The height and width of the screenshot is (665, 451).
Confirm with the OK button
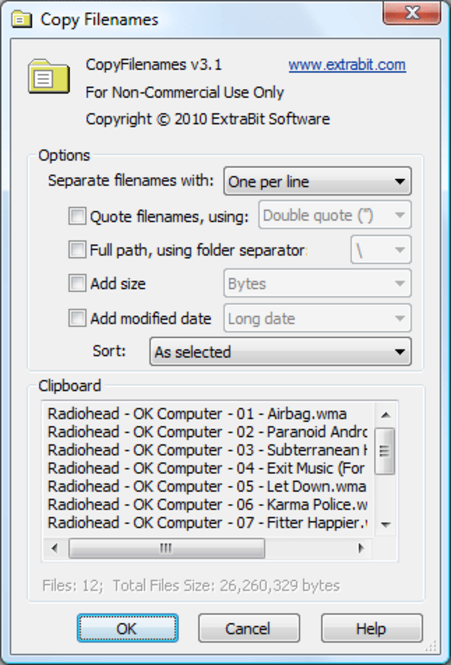coord(127,628)
